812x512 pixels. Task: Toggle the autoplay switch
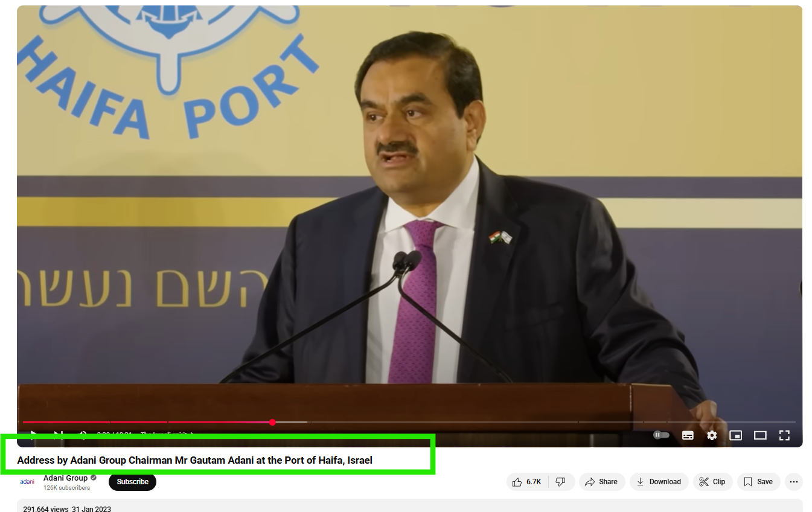[662, 435]
